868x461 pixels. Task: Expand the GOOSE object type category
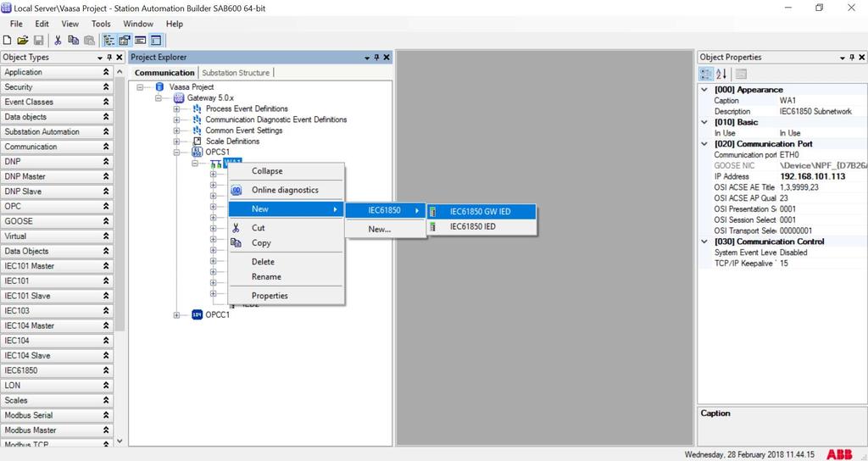pyautogui.click(x=106, y=221)
